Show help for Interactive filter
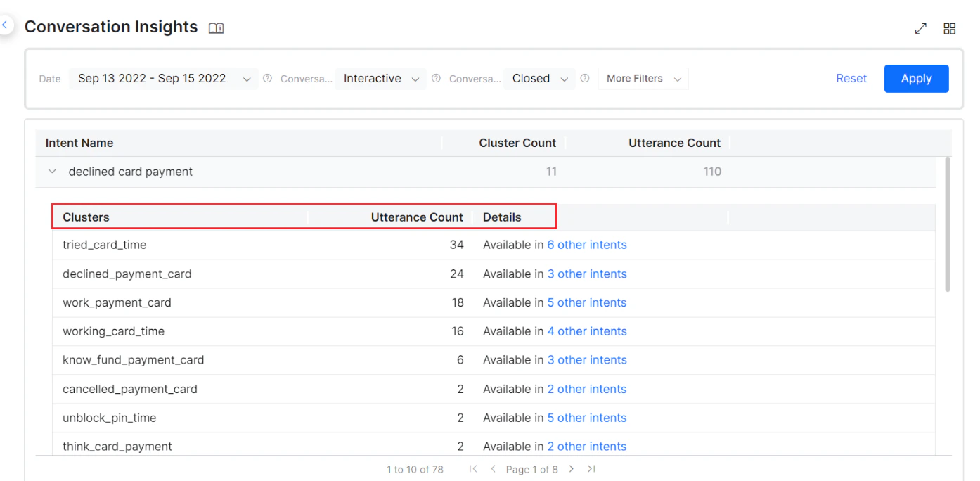The width and height of the screenshot is (980, 481). [436, 79]
